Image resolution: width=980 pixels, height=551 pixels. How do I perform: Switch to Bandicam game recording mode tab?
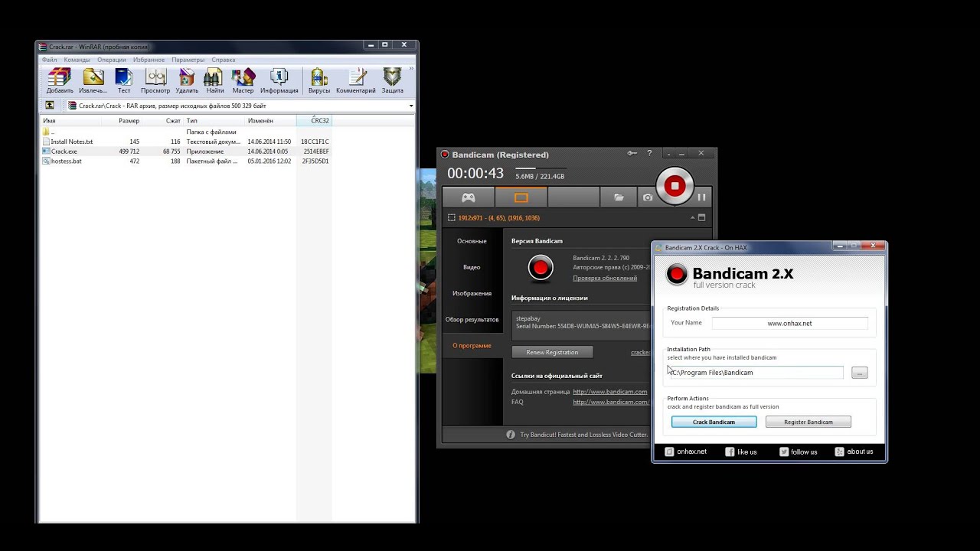coord(468,197)
